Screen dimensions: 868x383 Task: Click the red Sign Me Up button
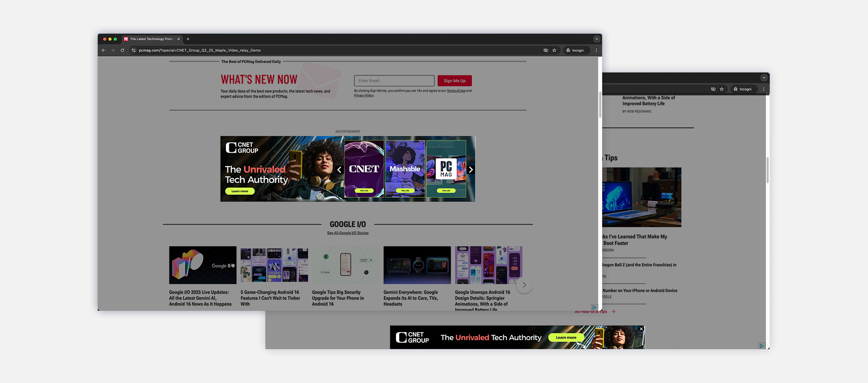click(454, 81)
